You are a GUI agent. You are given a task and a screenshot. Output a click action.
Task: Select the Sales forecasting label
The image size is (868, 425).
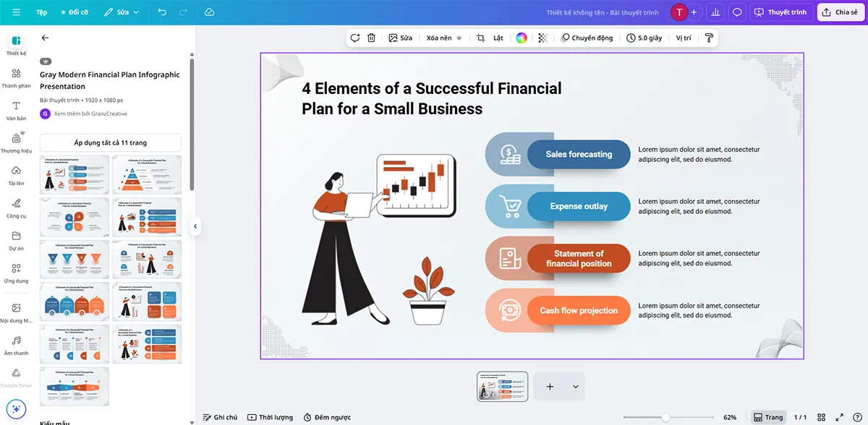coord(579,154)
